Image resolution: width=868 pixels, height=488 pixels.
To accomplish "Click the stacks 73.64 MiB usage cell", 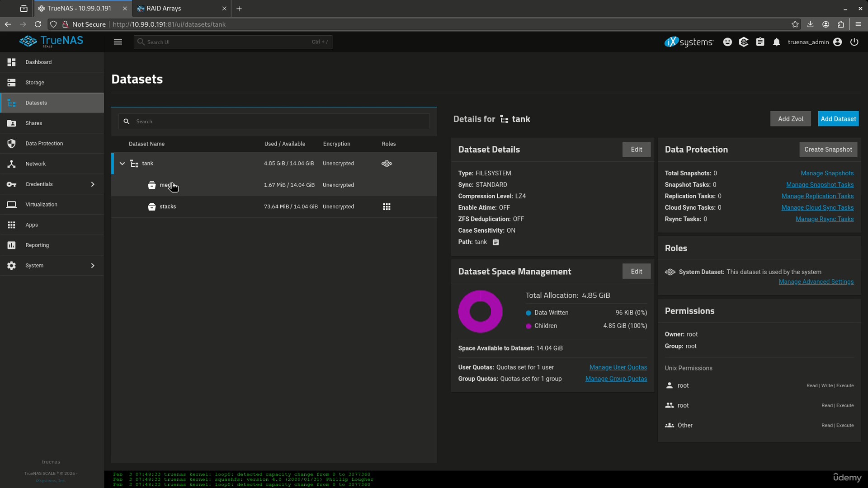I will point(291,207).
